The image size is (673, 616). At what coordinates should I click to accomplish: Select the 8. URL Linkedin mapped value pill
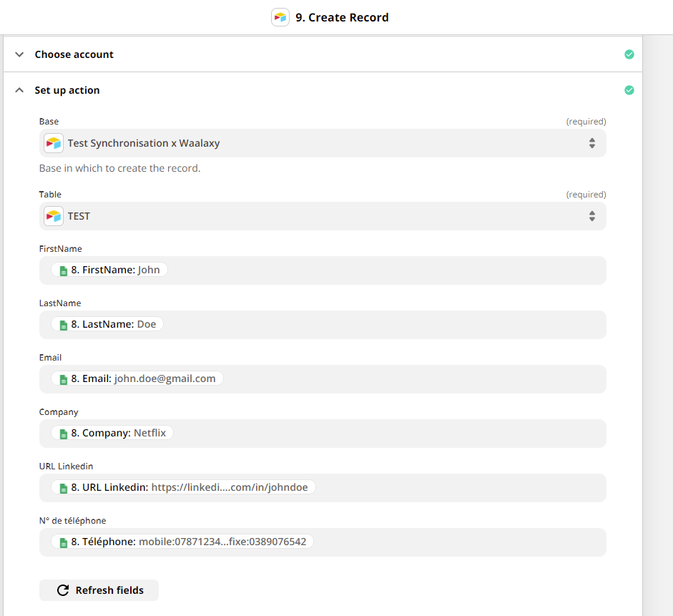pos(183,487)
